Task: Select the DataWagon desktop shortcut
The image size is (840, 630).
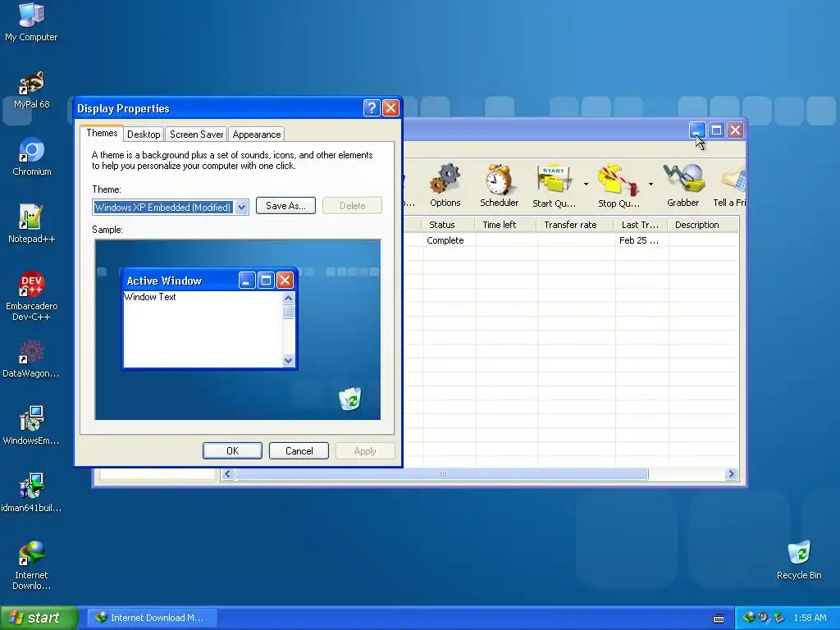Action: (31, 359)
